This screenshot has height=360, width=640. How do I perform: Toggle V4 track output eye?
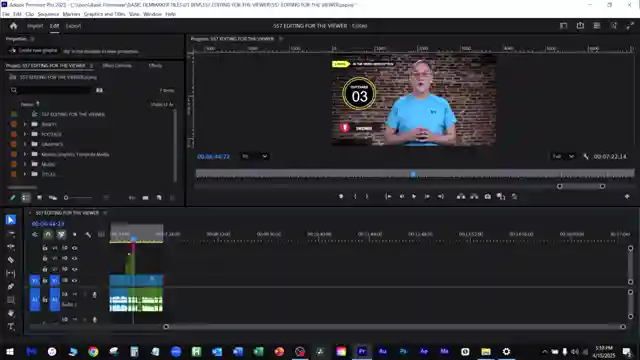pos(74,248)
